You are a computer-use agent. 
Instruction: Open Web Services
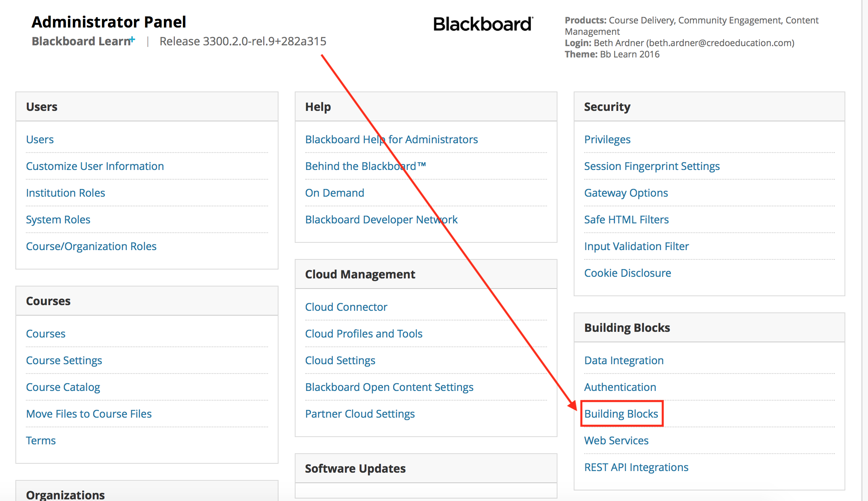(616, 440)
